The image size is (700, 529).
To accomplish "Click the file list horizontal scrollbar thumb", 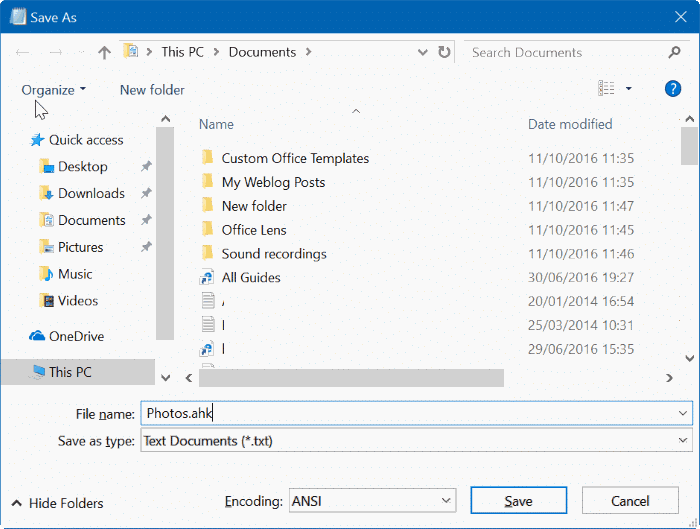I will [x=351, y=378].
